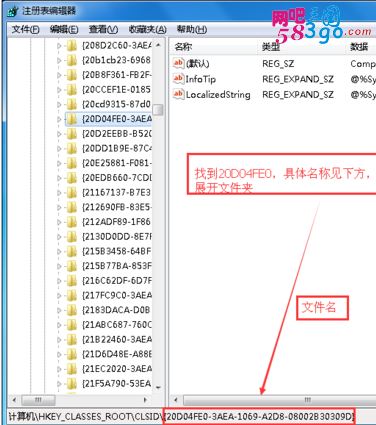Open the 编辑(E) menu
Screen dimensions: 376x425
click(x=64, y=30)
